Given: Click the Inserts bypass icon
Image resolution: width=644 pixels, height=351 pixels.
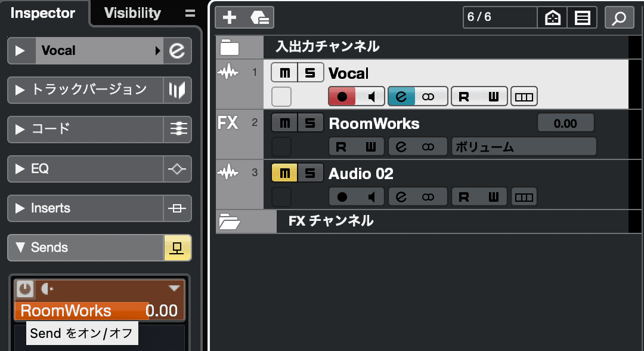Looking at the screenshot, I should pyautogui.click(x=177, y=208).
